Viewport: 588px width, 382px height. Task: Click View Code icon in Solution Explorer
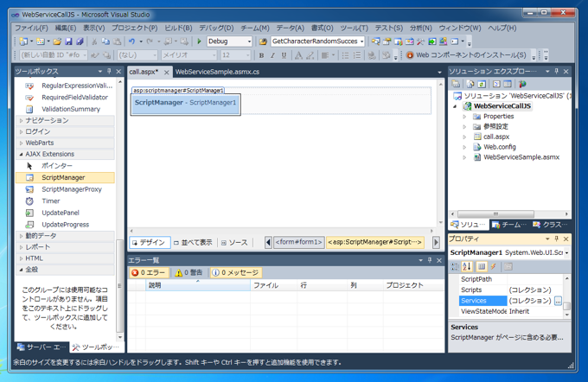pos(496,84)
